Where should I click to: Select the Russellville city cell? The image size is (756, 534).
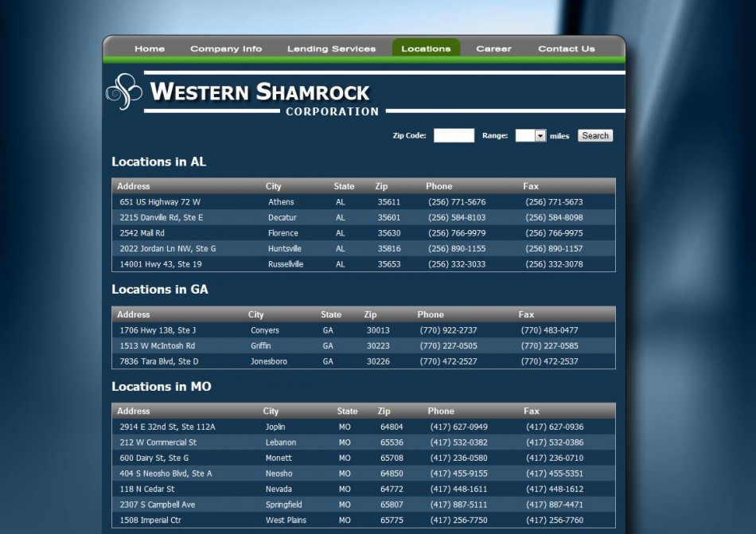point(286,264)
